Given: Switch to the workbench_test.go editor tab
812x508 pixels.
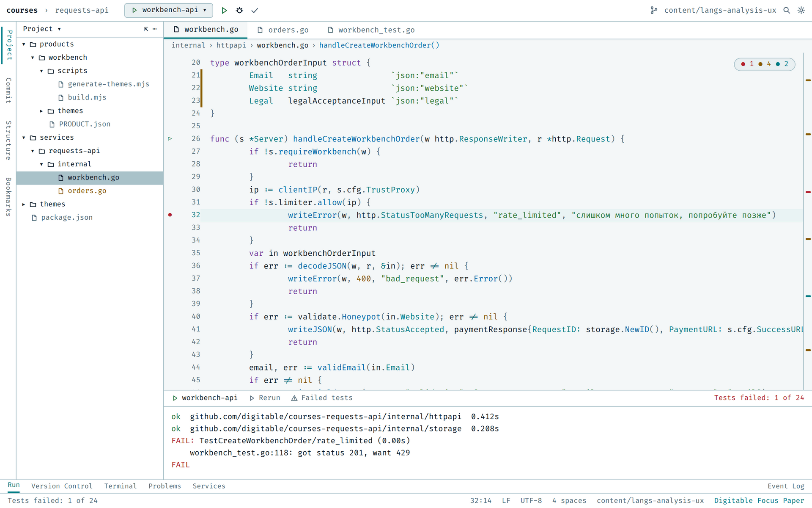Looking at the screenshot, I should point(371,30).
